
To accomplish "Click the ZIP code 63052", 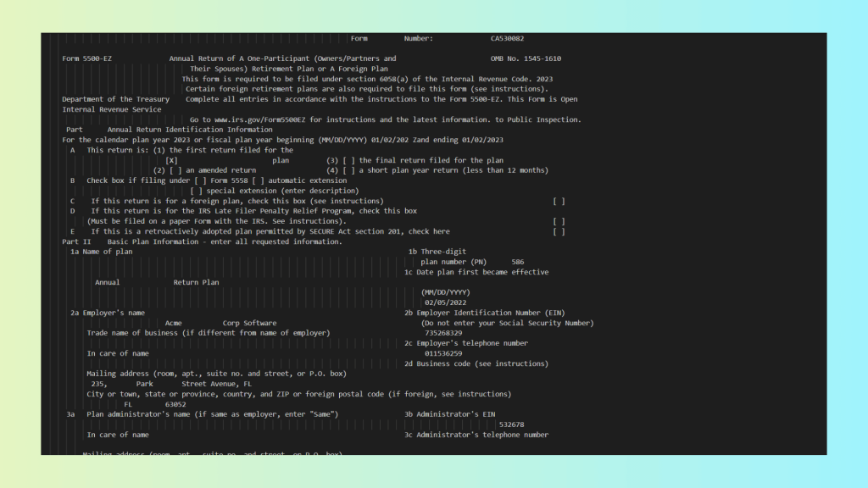I will [175, 404].
